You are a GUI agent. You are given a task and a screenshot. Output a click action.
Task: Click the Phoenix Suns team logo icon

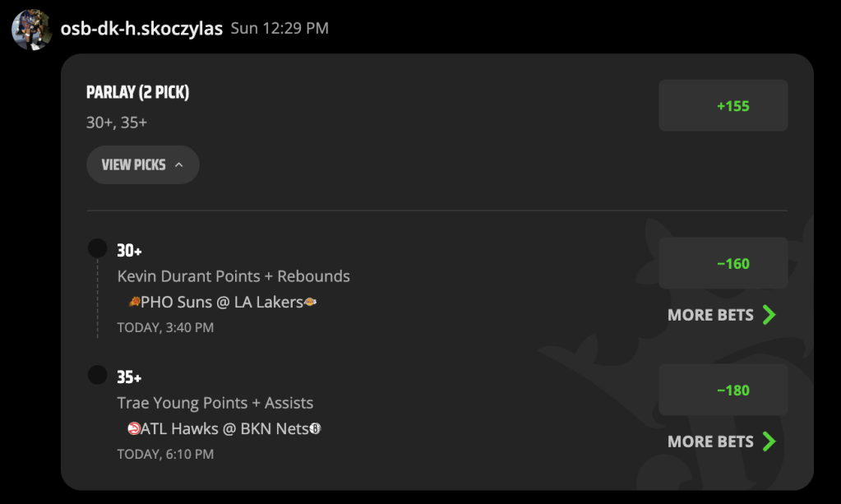point(134,302)
